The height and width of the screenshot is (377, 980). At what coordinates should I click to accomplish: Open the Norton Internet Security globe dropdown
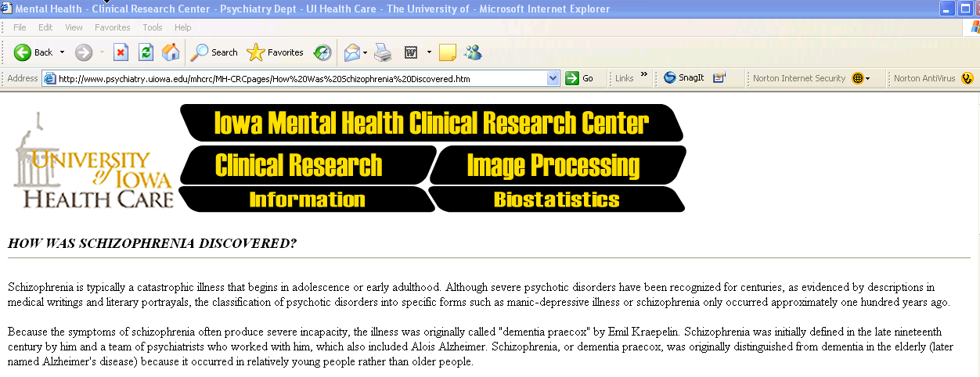coord(861,78)
